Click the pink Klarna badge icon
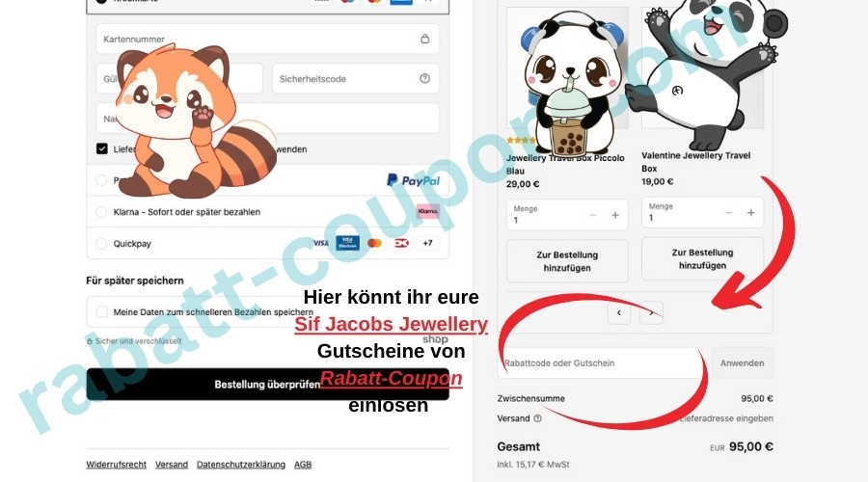868x482 pixels. pos(427,212)
